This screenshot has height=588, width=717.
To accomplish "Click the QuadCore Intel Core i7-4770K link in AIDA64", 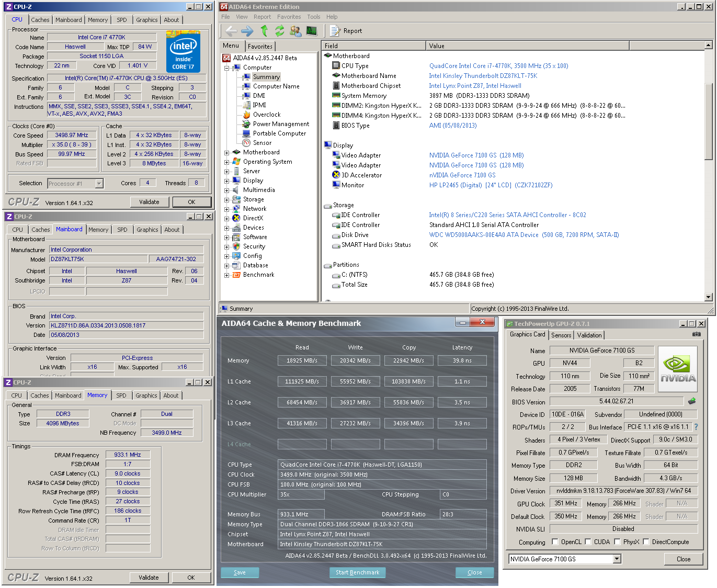I will [x=498, y=66].
